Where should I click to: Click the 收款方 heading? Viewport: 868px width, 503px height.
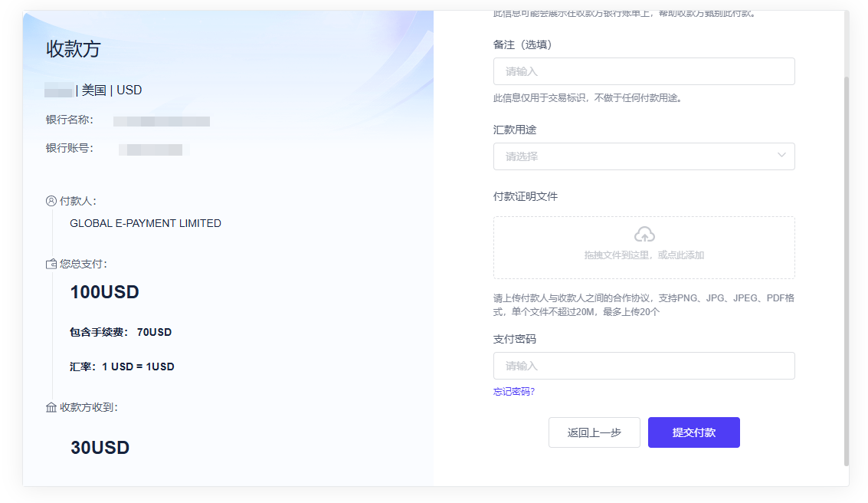coord(74,49)
